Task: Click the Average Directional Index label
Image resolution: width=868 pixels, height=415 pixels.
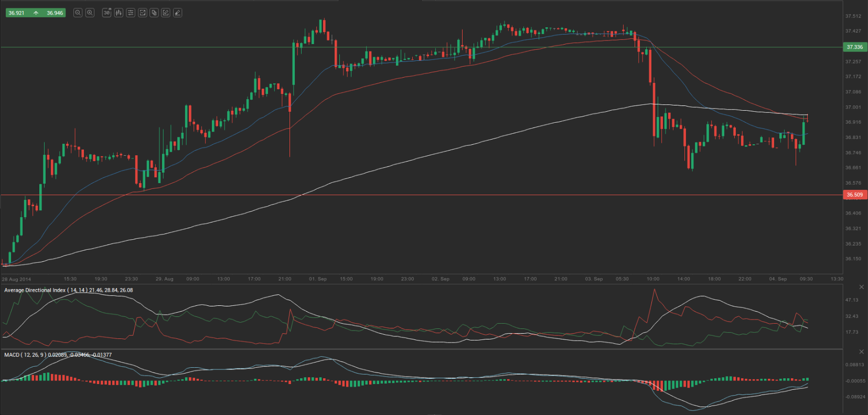Action: tap(35, 290)
